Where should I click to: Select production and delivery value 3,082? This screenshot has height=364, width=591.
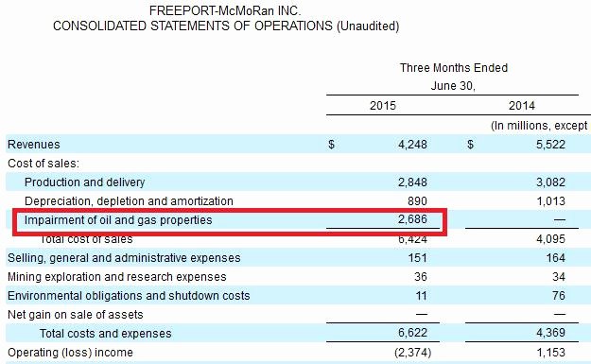coord(550,182)
